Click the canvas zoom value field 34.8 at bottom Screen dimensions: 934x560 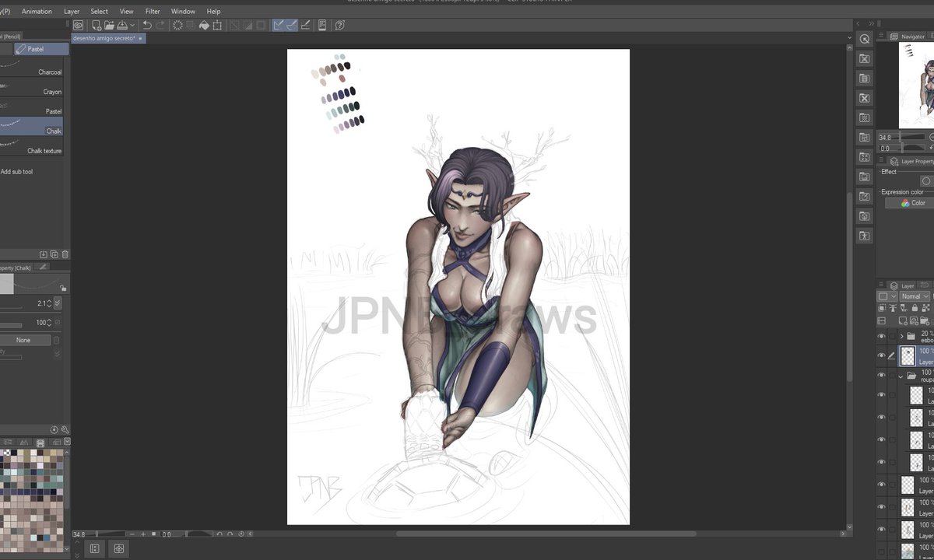80,534
